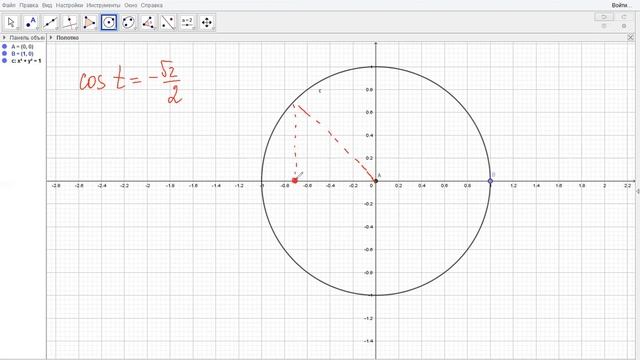Select the Move Graphics View tool
Viewport: 640px width, 360px height.
point(207,22)
